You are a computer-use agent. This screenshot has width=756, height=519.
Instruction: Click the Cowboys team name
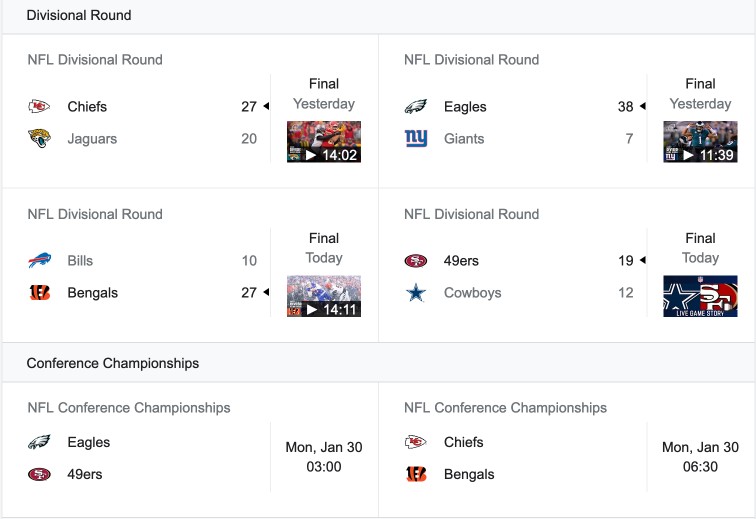(x=472, y=293)
